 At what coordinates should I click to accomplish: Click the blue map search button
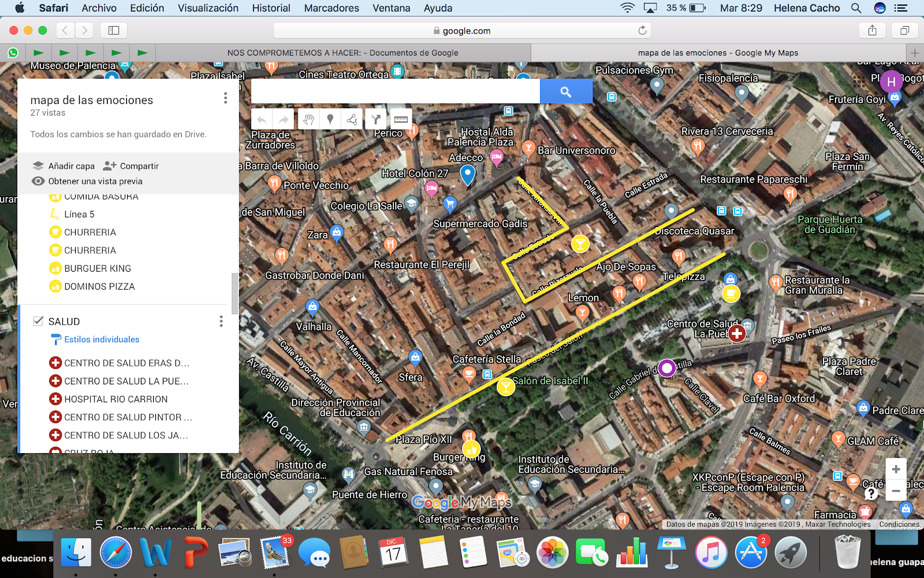(566, 91)
